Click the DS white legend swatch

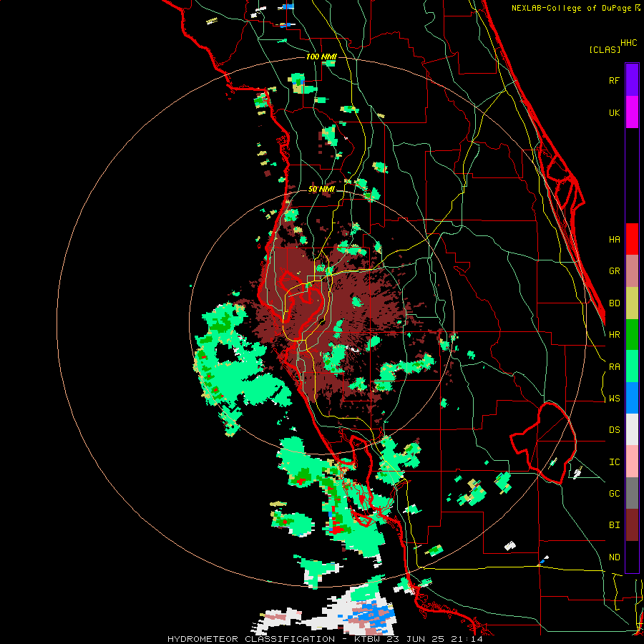click(x=632, y=429)
